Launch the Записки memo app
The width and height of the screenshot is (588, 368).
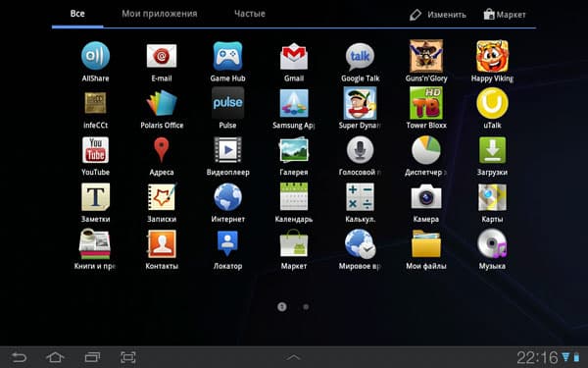tap(162, 197)
